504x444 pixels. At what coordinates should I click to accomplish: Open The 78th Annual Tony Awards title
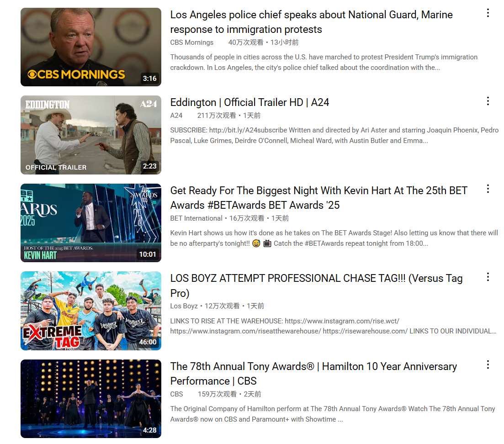[313, 374]
